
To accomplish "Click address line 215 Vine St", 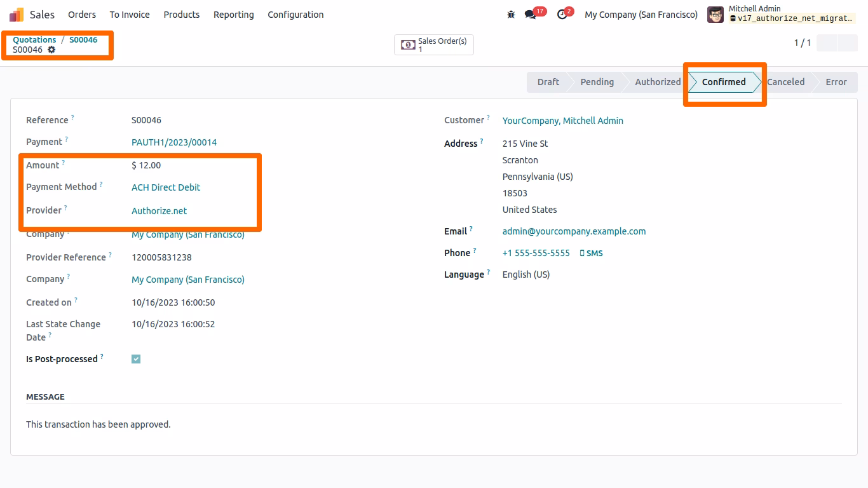I will pos(526,144).
